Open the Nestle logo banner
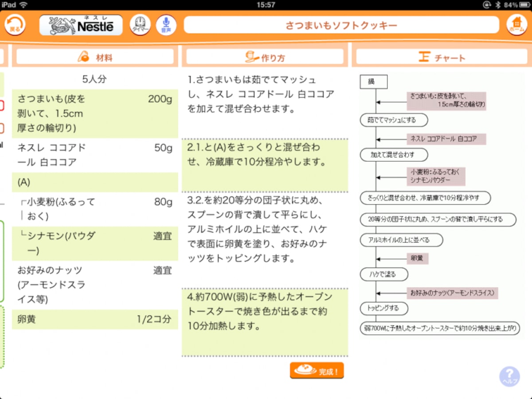532x399 pixels. click(81, 25)
